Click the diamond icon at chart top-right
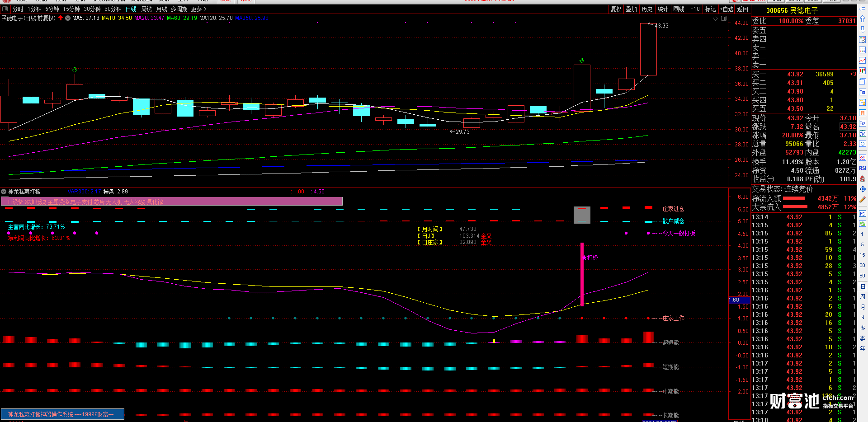Image resolution: width=868 pixels, height=422 pixels. [715, 19]
